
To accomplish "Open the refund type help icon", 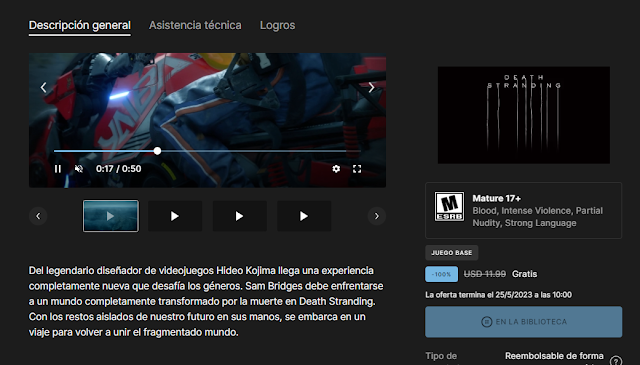I will tap(616, 361).
